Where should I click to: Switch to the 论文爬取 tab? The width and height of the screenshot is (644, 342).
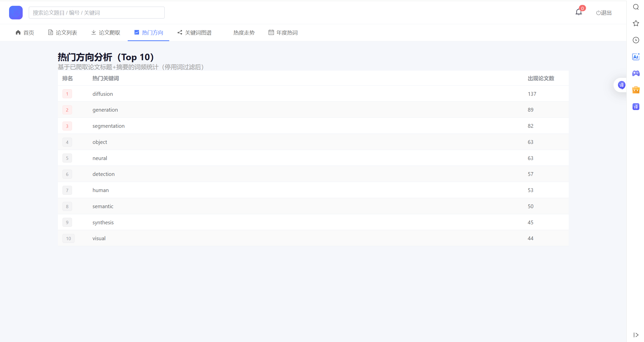[106, 33]
